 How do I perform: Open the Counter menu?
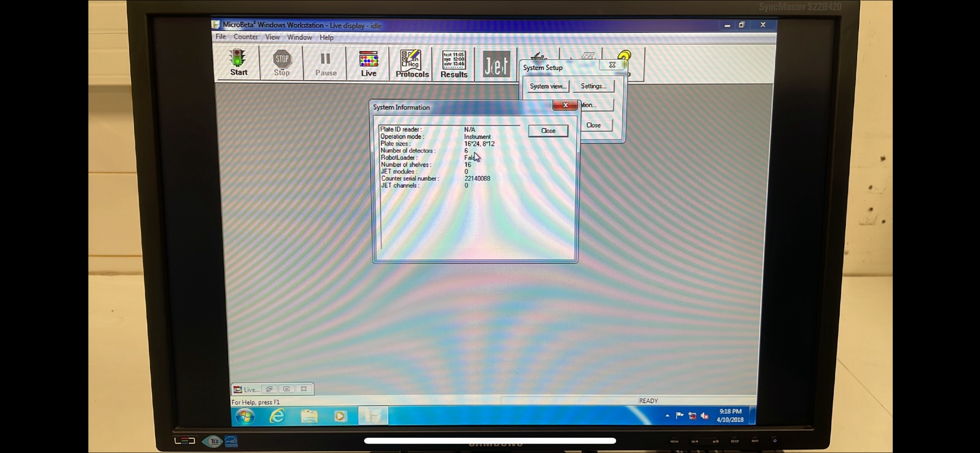[x=246, y=37]
